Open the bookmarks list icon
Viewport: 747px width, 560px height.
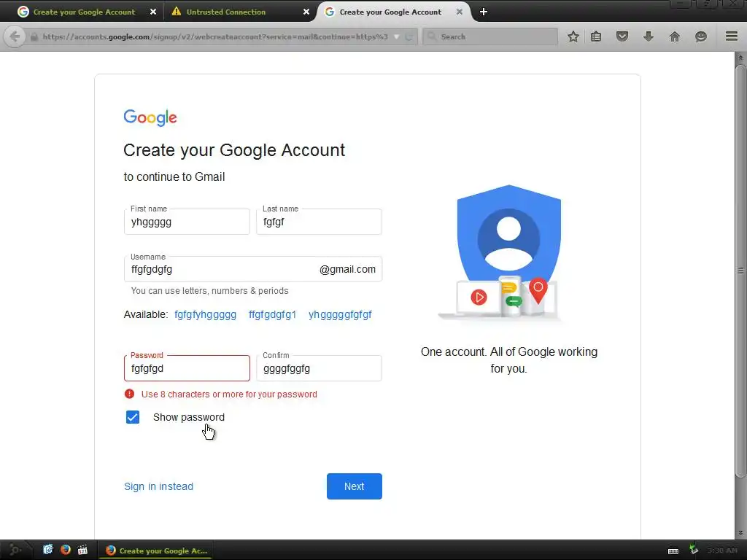click(596, 36)
